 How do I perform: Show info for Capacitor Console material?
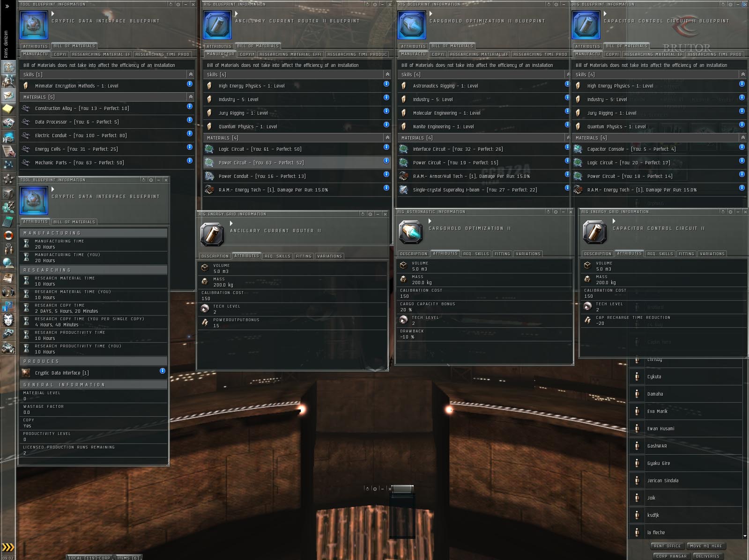point(742,147)
